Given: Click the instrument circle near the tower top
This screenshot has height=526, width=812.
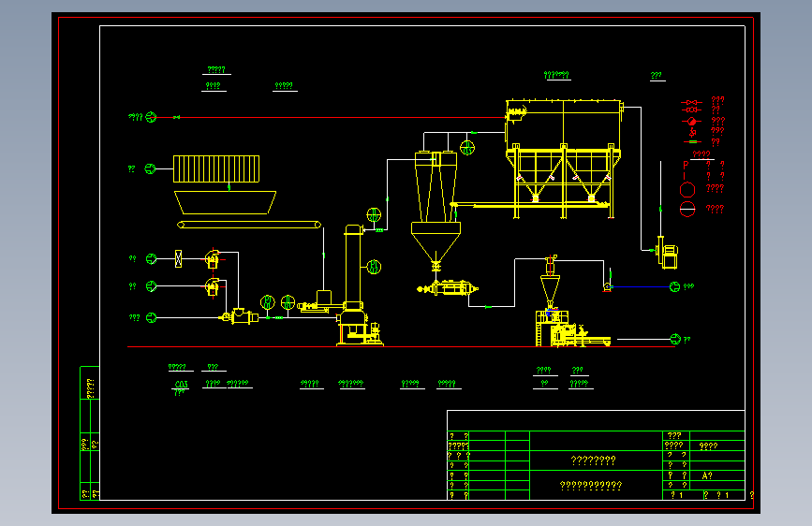Looking at the screenshot, I should (x=374, y=214).
